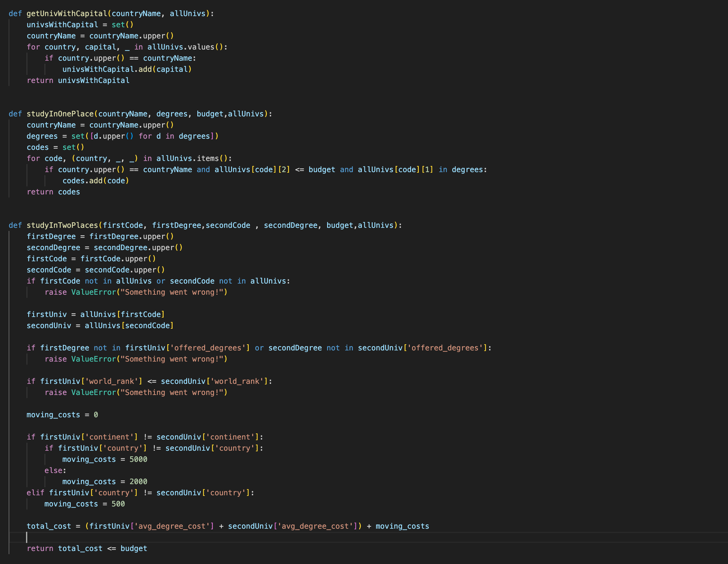728x564 pixels.
Task: Select the elif firstUniv['country'] condition line
Action: point(140,493)
